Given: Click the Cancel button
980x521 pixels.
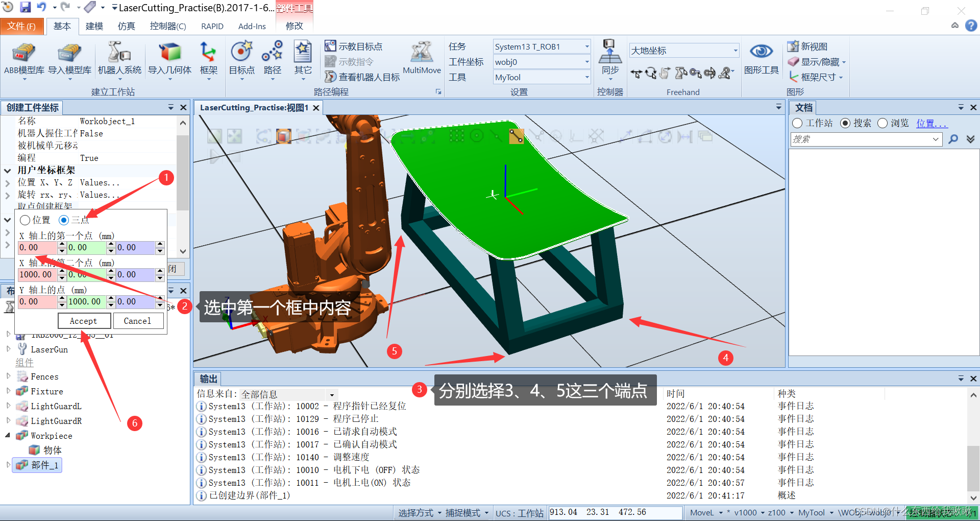Looking at the screenshot, I should pyautogui.click(x=138, y=321).
